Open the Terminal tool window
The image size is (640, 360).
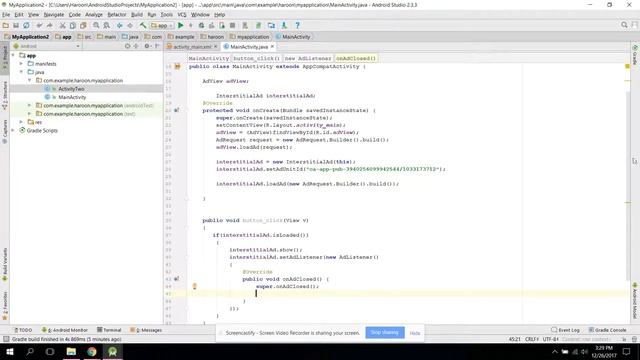click(x=109, y=330)
